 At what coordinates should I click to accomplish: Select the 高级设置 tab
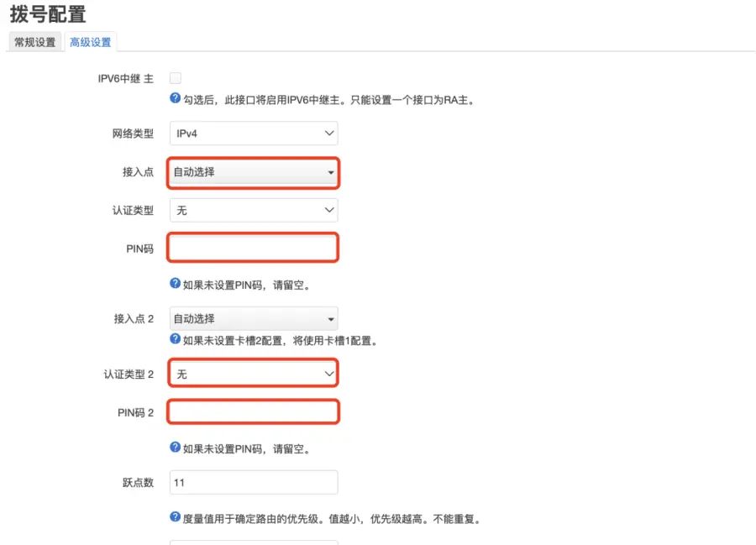point(90,40)
